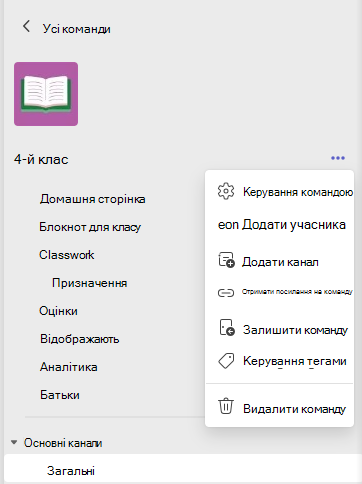Select Додати канал menu entry
Viewport: 362px width, 484px height.
[x=279, y=262]
